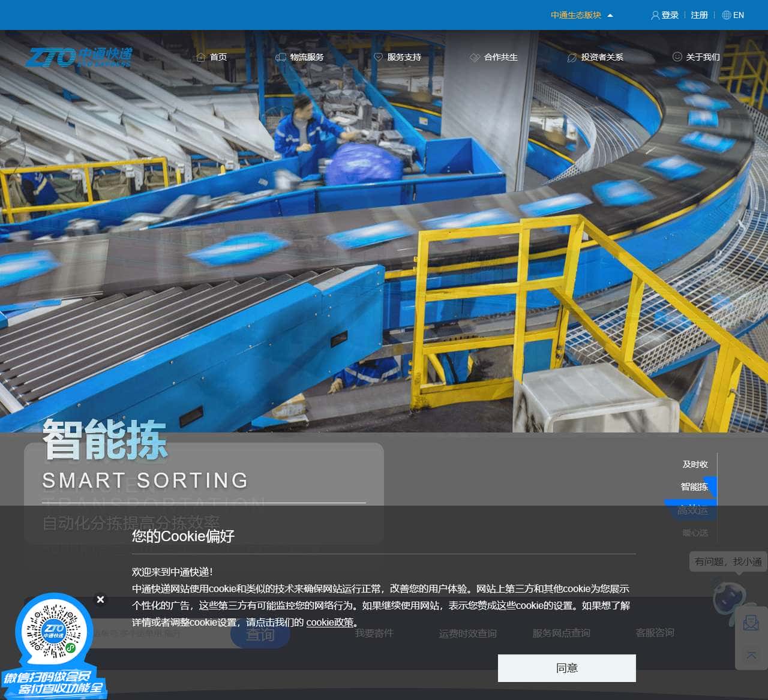Click the SMART SORTING heading text

point(145,480)
